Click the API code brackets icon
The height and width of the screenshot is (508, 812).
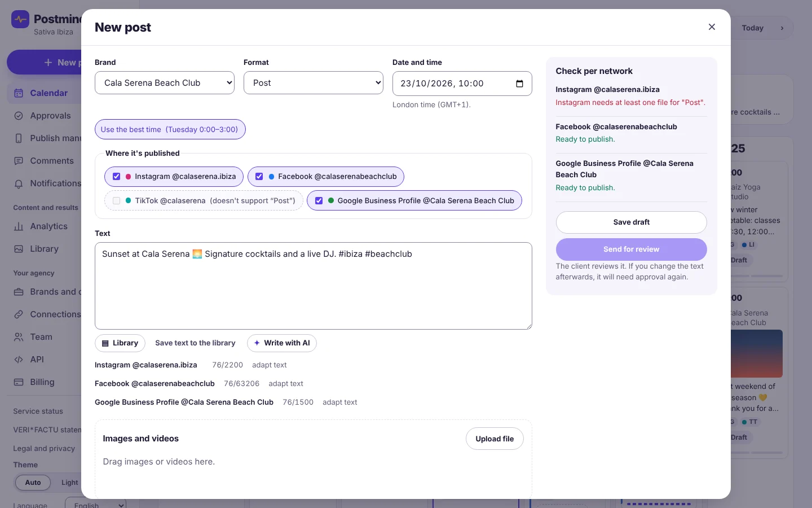[x=19, y=360]
